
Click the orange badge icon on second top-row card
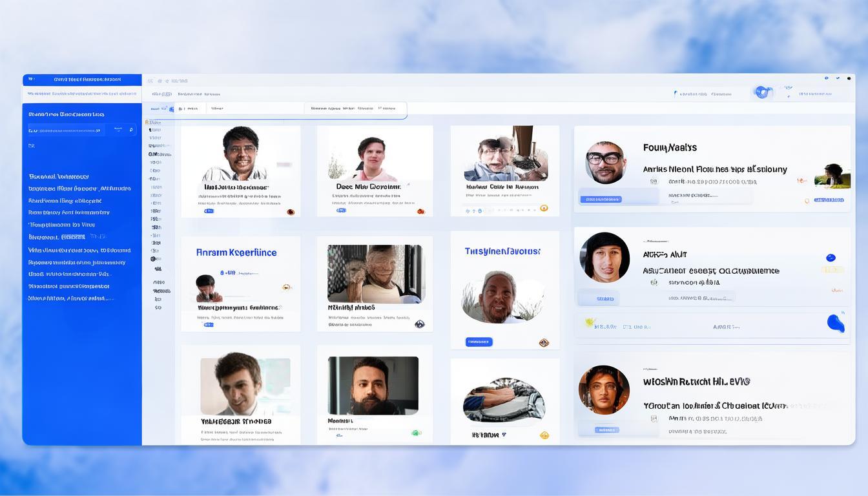[x=420, y=211]
